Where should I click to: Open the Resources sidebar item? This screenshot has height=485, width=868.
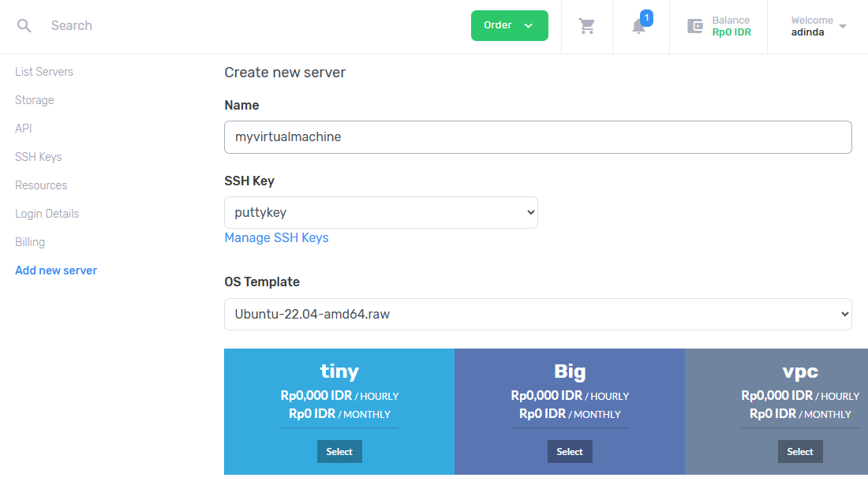point(41,185)
